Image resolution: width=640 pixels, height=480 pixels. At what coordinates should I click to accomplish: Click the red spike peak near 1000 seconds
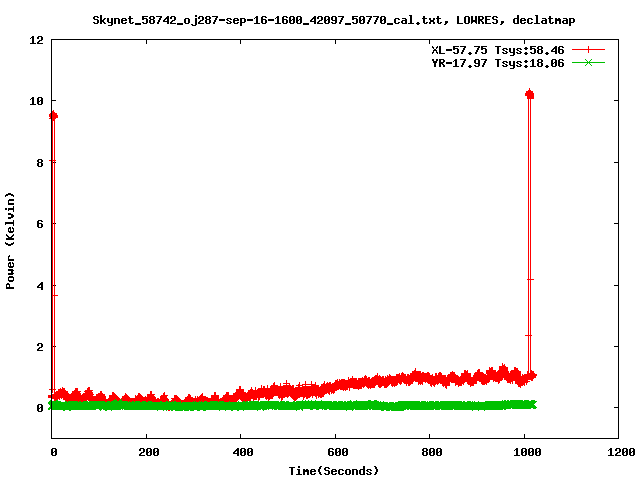tap(530, 94)
